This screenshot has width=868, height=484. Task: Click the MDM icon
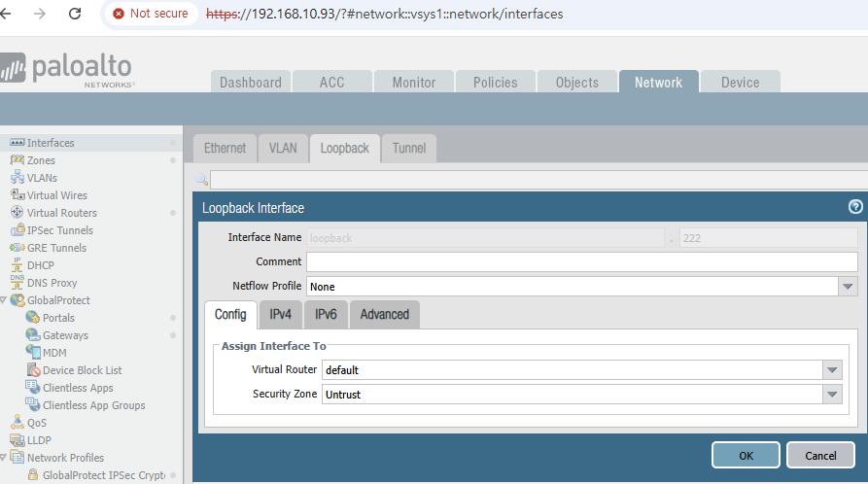tap(33, 352)
